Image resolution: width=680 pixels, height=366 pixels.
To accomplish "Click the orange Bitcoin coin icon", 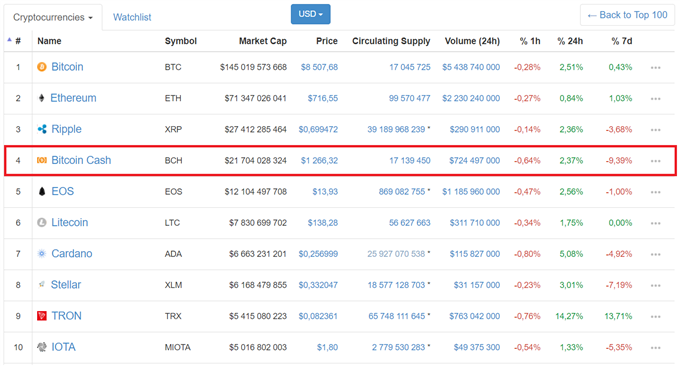I will (42, 67).
